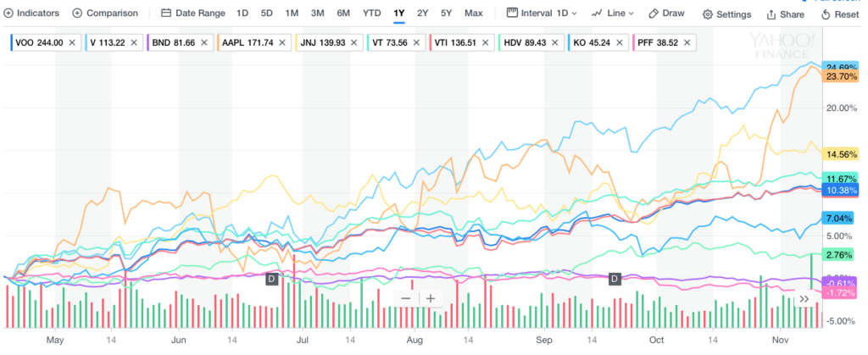Image resolution: width=868 pixels, height=355 pixels.
Task: Remove VTI from the comparison
Action: [x=485, y=42]
